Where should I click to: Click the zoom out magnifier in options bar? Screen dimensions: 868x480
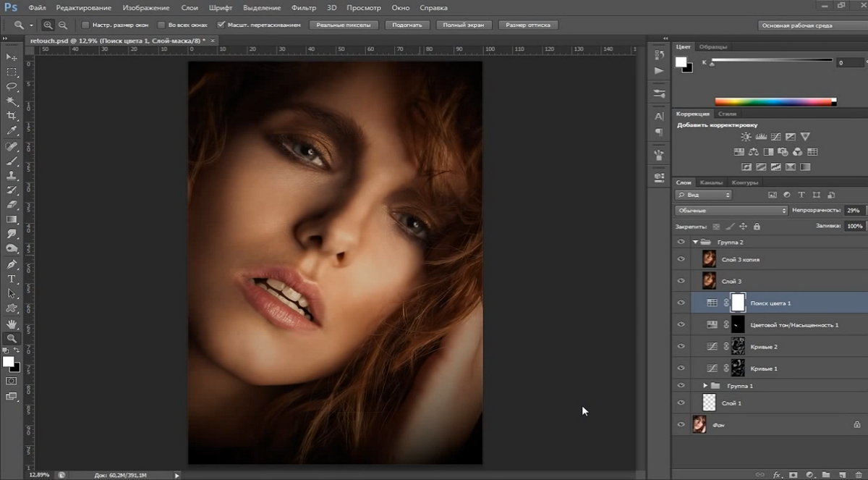point(63,25)
